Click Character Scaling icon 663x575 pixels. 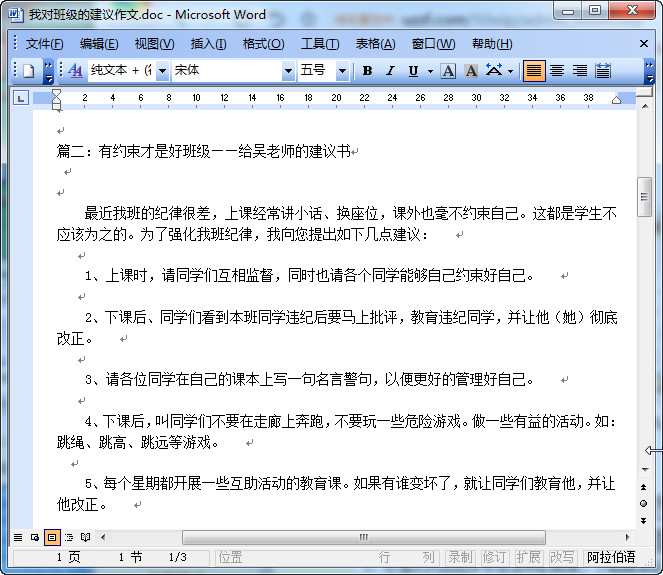(x=494, y=71)
